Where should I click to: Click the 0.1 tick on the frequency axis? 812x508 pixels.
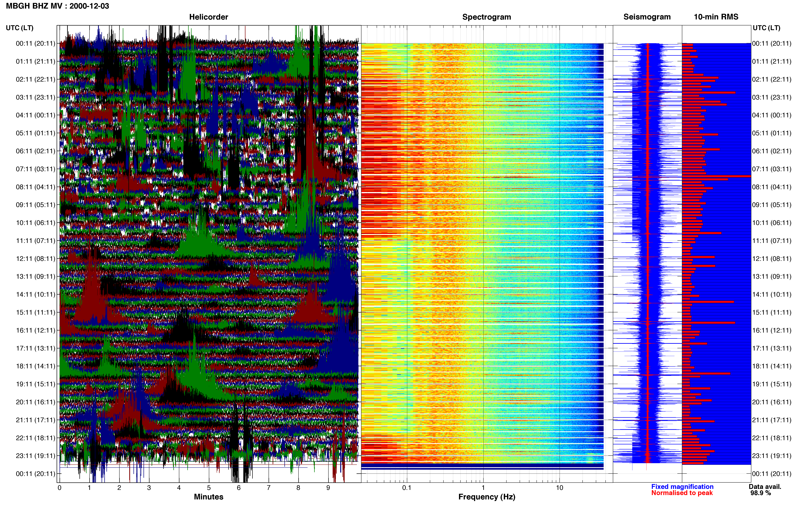407,487
